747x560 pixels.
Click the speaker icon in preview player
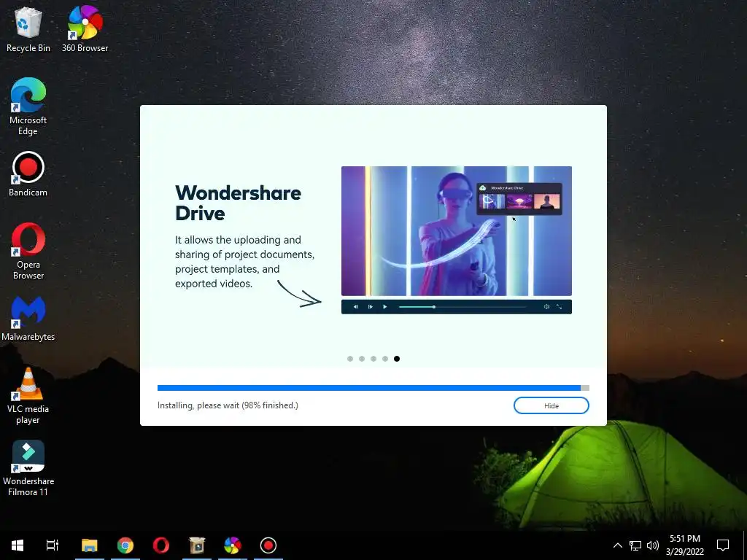pyautogui.click(x=546, y=307)
